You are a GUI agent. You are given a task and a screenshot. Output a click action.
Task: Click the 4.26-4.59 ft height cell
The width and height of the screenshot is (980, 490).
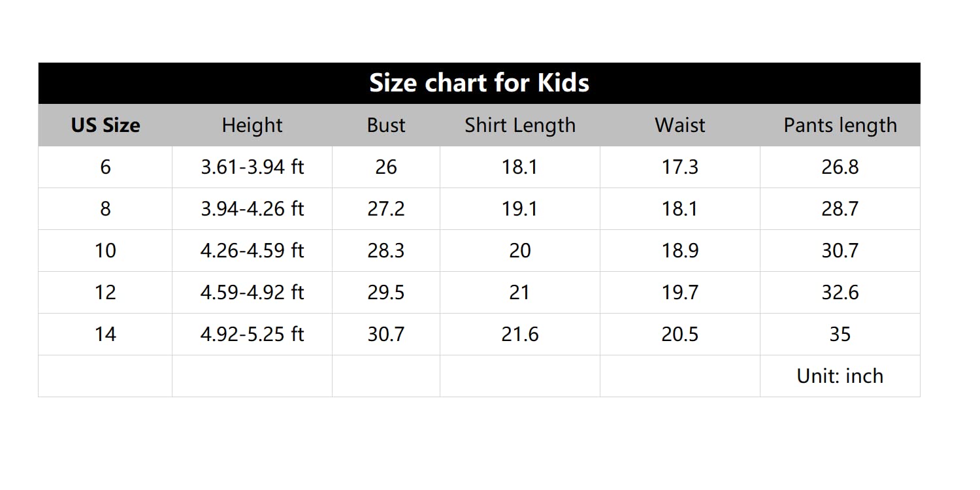[252, 251]
